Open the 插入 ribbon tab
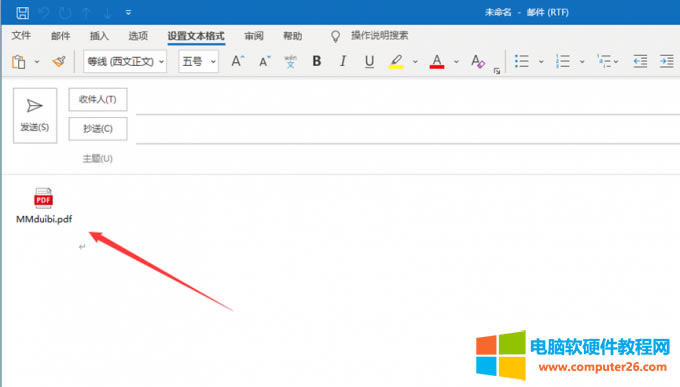Screen dimensions: 680x387 [x=99, y=36]
